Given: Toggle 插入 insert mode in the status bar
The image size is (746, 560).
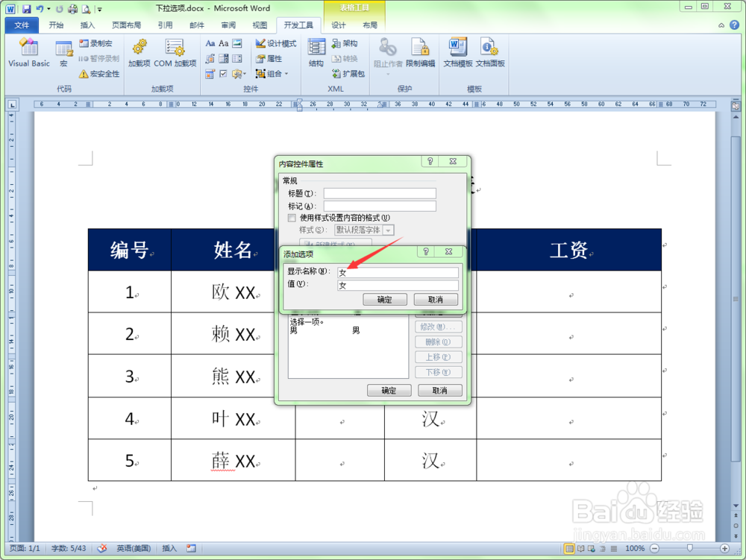Looking at the screenshot, I should pos(169,548).
